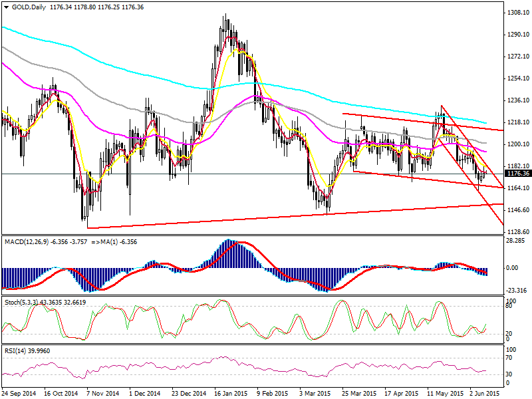Click the MACD scale value 28.285
This screenshot has width=532, height=399.
(515, 241)
